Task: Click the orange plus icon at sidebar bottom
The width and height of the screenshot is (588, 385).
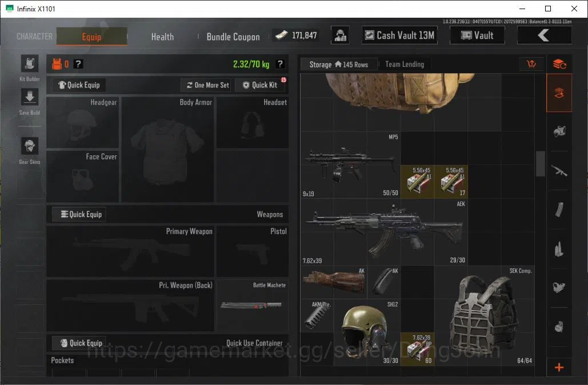Action: pos(559,367)
